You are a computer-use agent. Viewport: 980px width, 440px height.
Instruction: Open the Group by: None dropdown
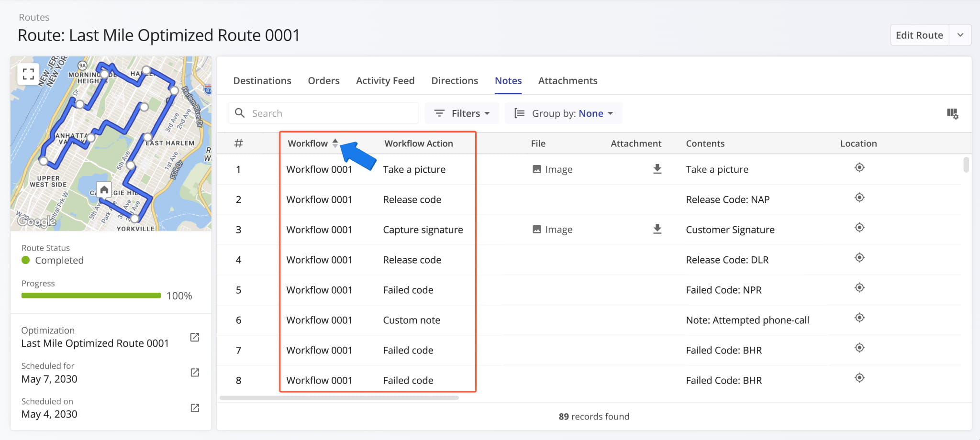(x=563, y=113)
